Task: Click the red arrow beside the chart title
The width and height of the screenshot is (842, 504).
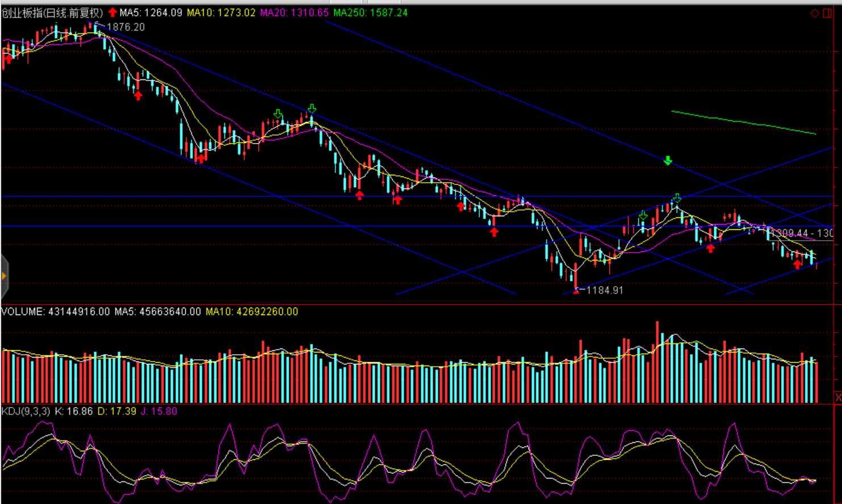Action: tap(112, 12)
